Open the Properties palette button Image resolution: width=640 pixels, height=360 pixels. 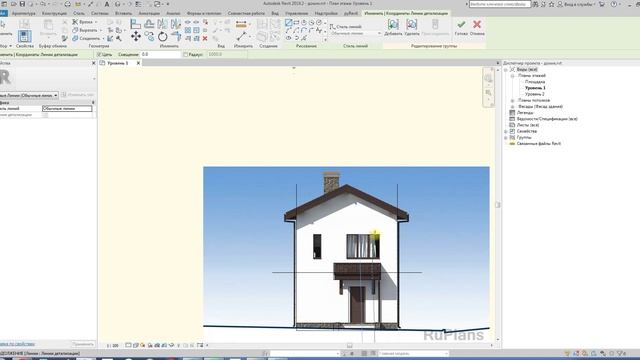(x=24, y=36)
